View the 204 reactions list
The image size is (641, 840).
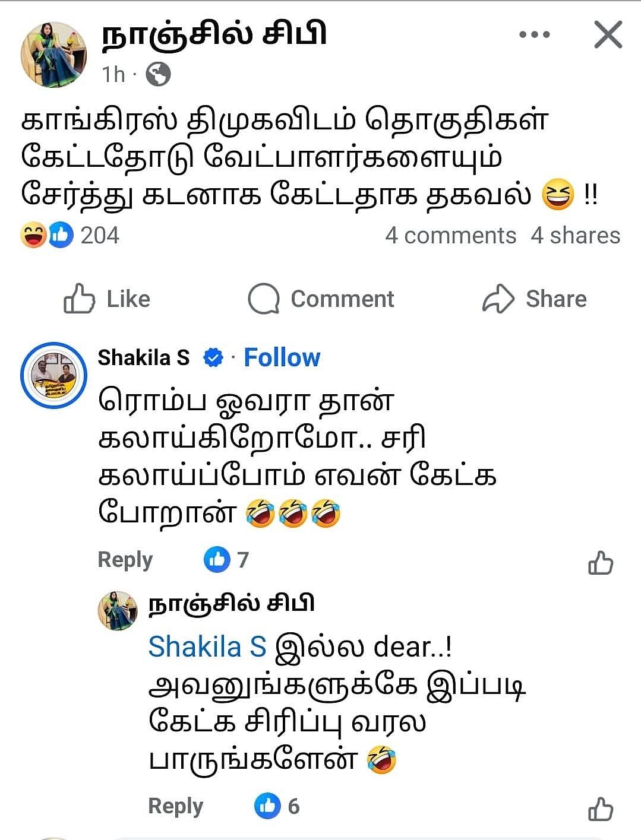pyautogui.click(x=70, y=235)
